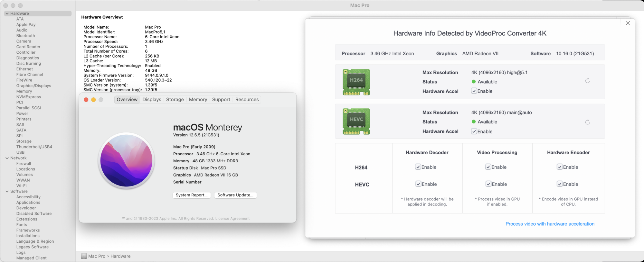Toggle H264 Video Processing Enable checkbox

click(488, 167)
